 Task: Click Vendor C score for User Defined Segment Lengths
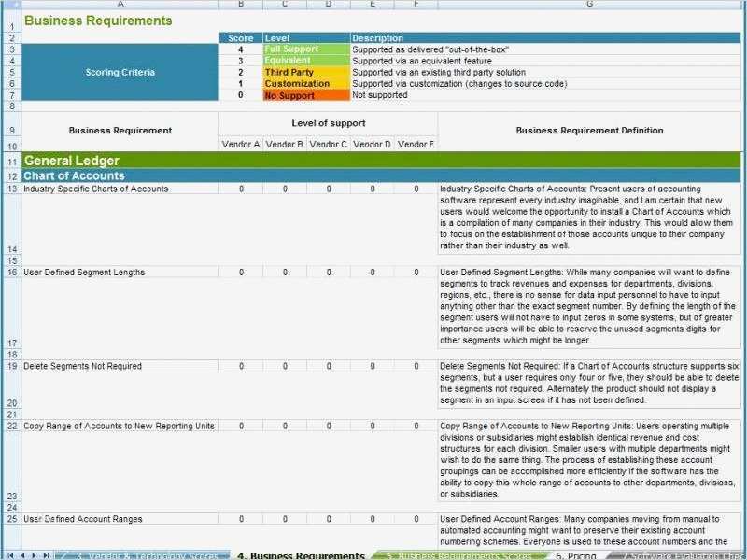pos(329,273)
